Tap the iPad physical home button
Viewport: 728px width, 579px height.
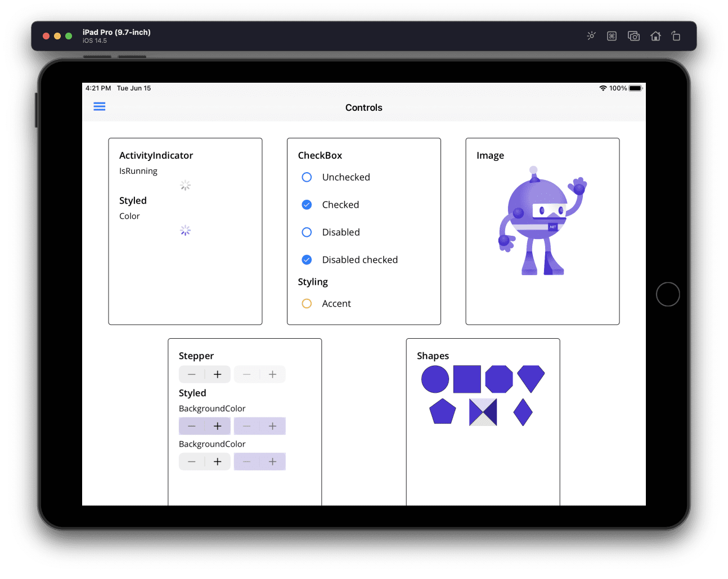point(668,294)
